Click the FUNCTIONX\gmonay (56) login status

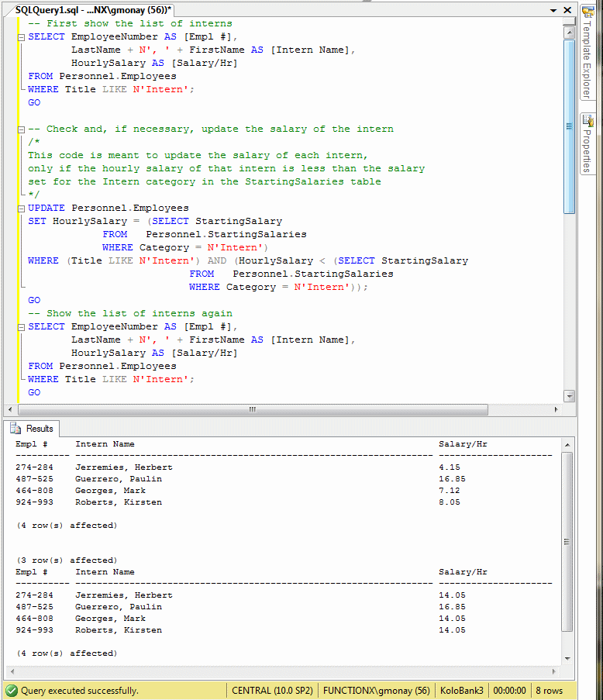[x=376, y=691]
